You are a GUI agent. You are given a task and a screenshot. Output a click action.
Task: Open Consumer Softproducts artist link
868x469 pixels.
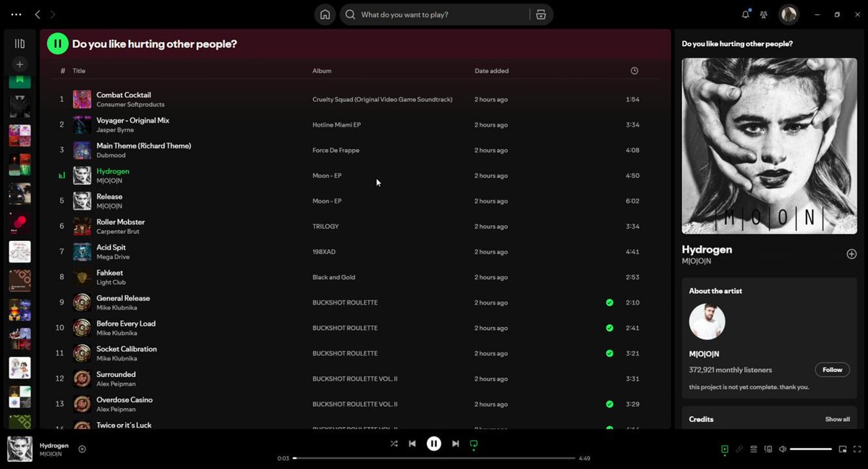(x=131, y=105)
